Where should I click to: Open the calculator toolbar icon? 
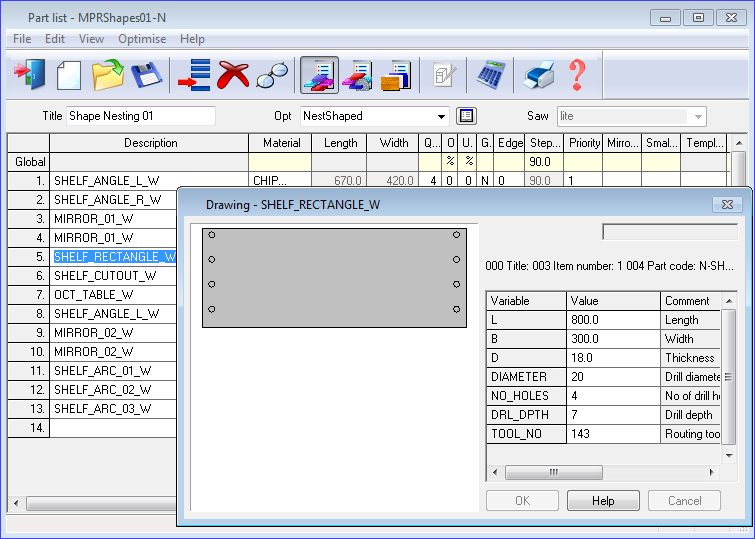pyautogui.click(x=491, y=75)
